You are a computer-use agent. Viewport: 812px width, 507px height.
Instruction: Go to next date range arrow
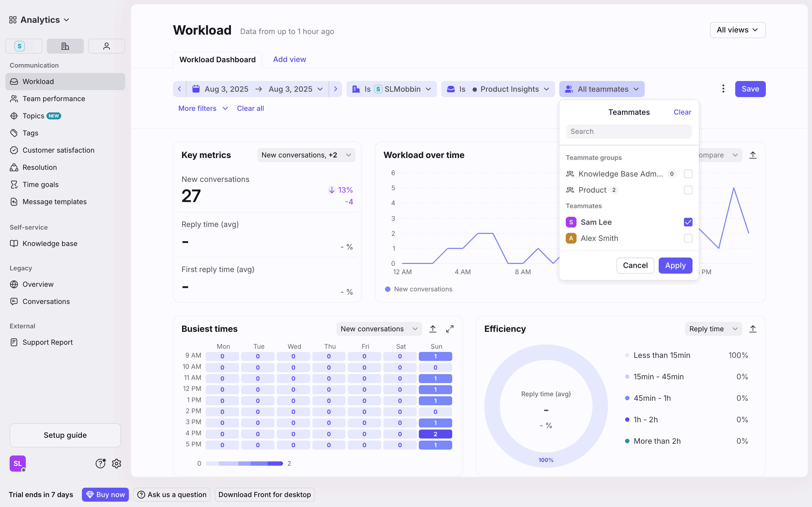[335, 89]
